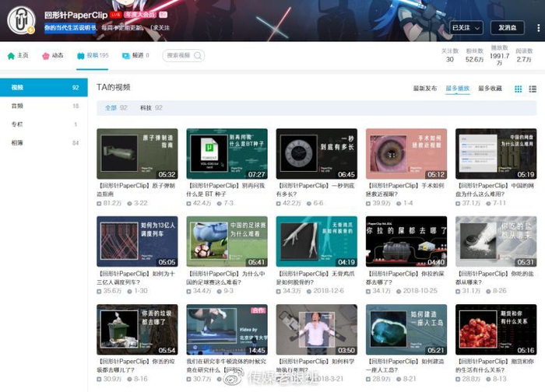Screen dimensions: 545x392
Task: Open the 主页 home tab icon
Action: (11, 56)
